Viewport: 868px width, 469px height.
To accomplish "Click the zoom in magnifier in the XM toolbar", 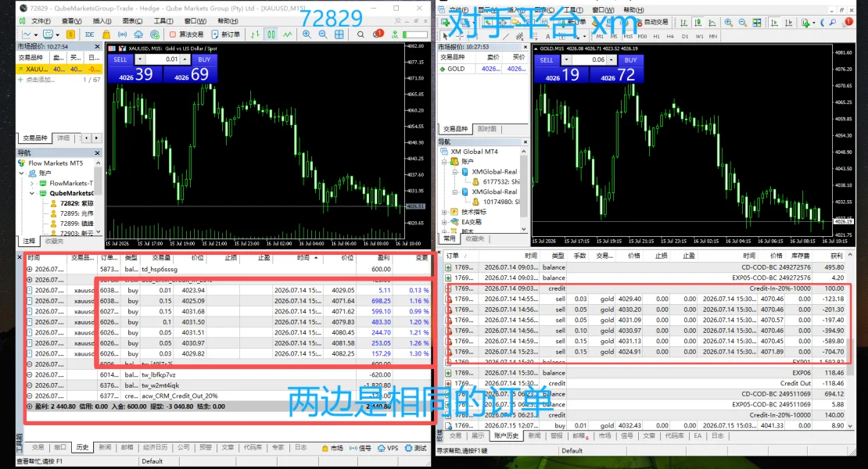I will (x=729, y=23).
